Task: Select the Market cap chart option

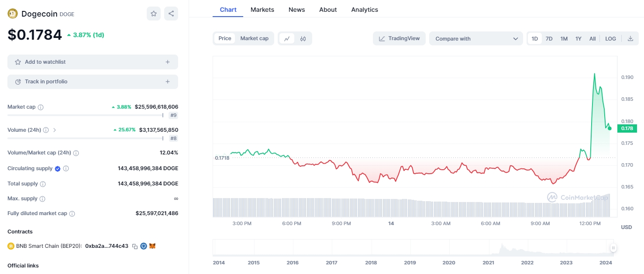Action: [x=255, y=38]
